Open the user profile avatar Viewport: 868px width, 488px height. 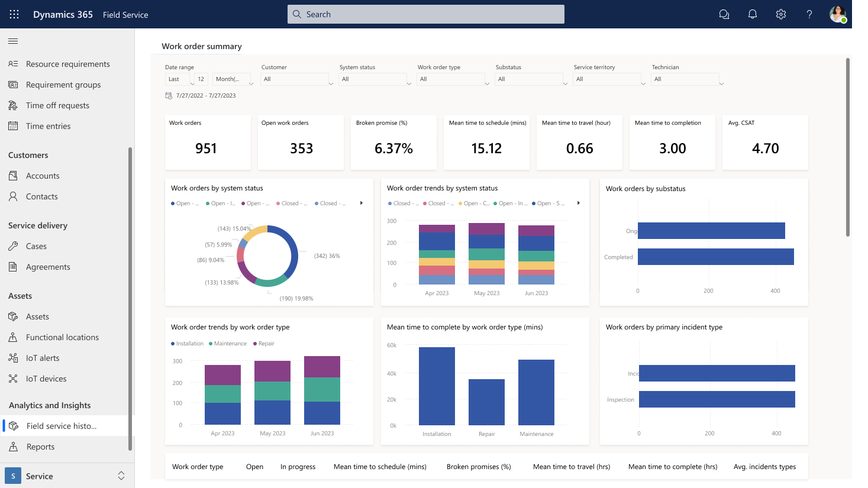837,14
